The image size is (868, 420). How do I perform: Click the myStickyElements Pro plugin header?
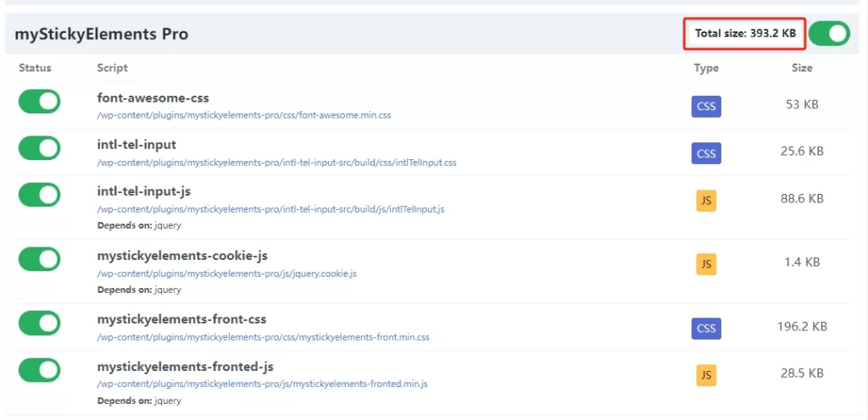pyautogui.click(x=102, y=35)
